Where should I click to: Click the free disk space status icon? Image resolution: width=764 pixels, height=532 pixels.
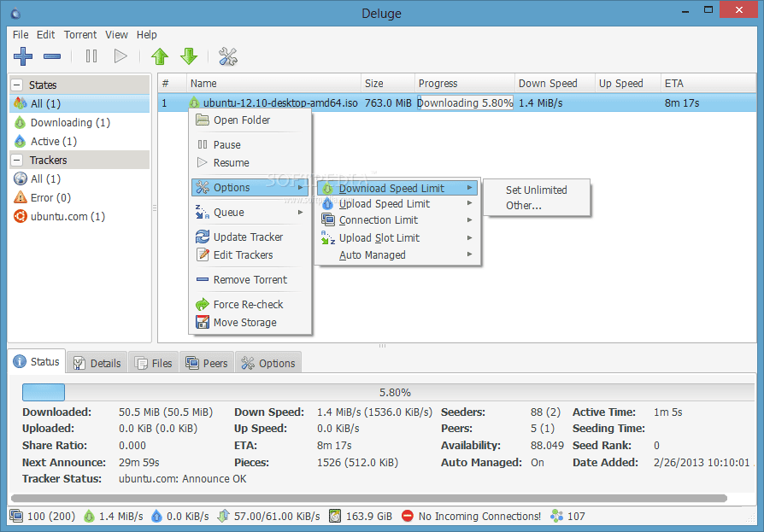pyautogui.click(x=335, y=516)
